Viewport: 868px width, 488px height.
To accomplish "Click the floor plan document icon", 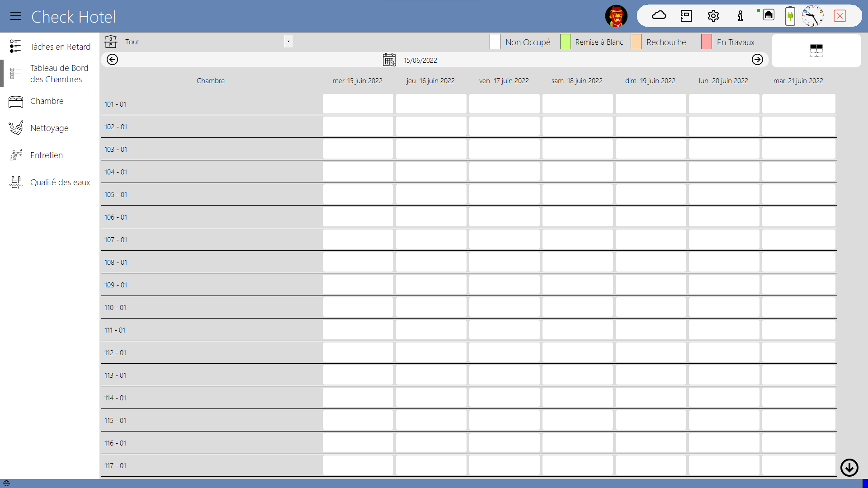I will [x=686, y=16].
